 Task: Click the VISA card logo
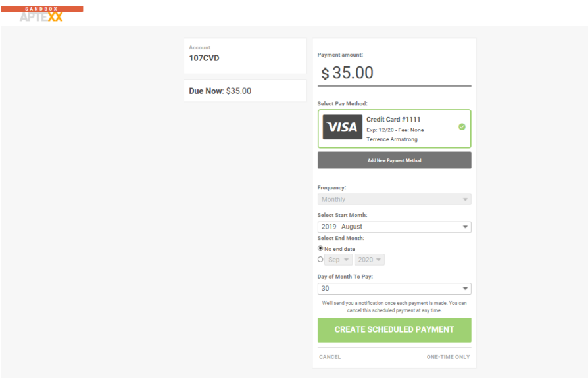coord(342,128)
